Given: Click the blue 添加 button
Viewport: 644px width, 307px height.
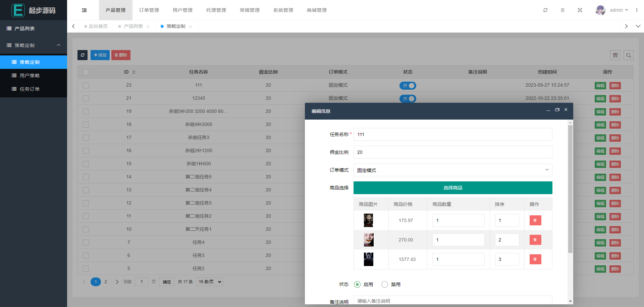Looking at the screenshot, I should click(x=100, y=55).
